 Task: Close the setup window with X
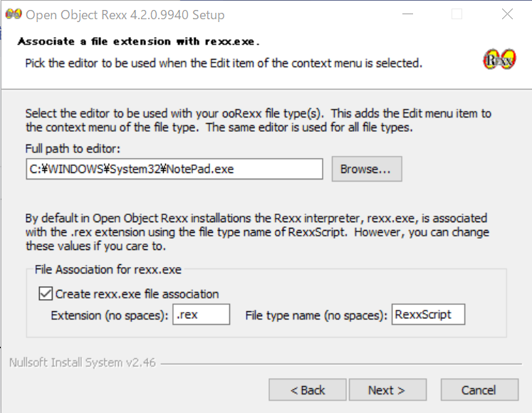point(507,14)
